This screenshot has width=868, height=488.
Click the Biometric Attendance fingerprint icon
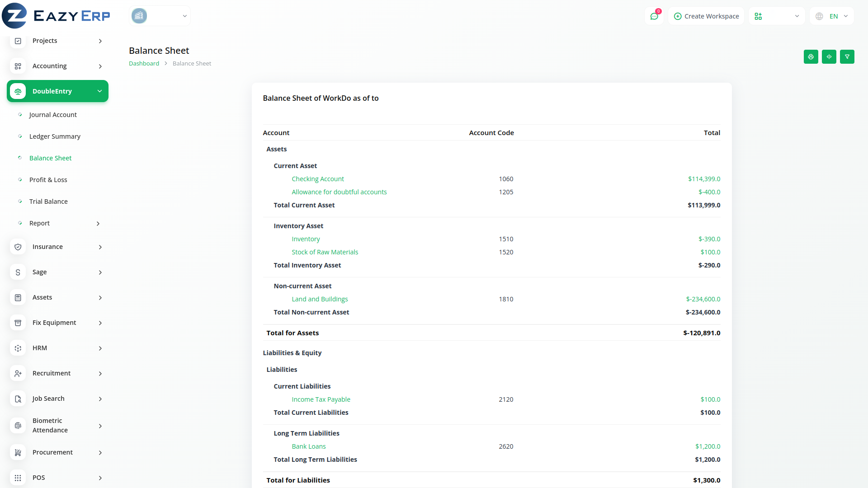(18, 425)
